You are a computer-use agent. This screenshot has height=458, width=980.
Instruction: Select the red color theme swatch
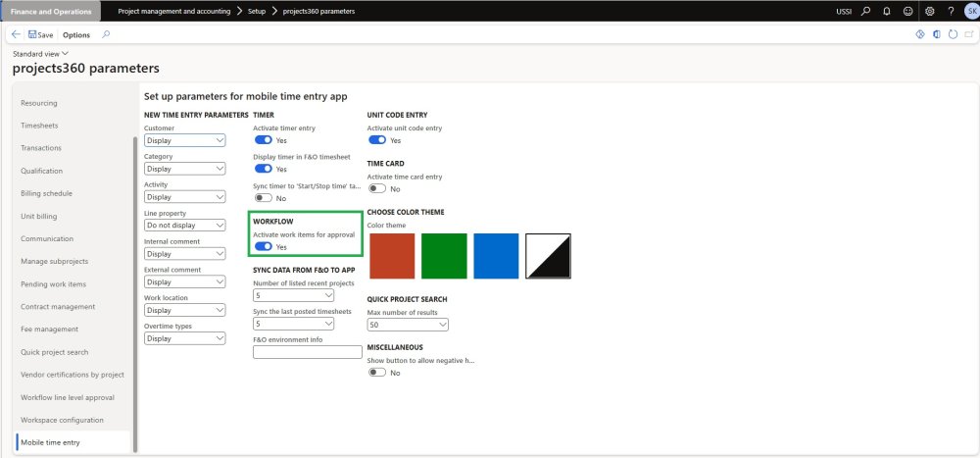392,256
